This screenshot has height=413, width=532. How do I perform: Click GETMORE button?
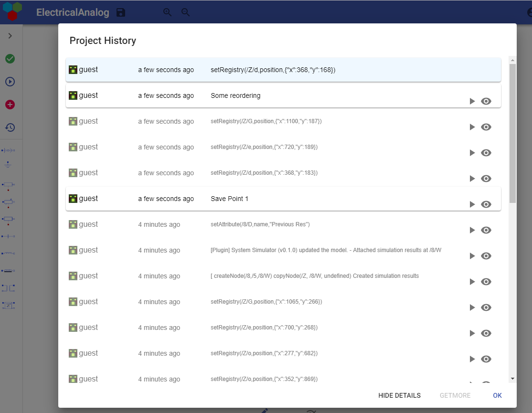455,395
